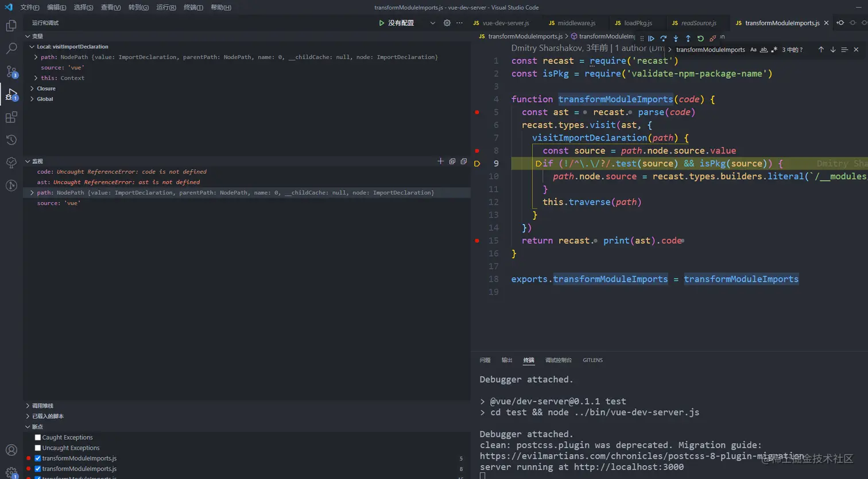Viewport: 868px width, 479px height.
Task: Open the Extensions view
Action: click(x=11, y=117)
